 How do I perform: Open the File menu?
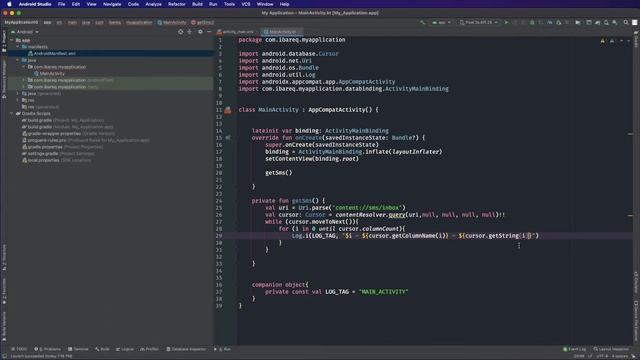[x=61, y=4]
